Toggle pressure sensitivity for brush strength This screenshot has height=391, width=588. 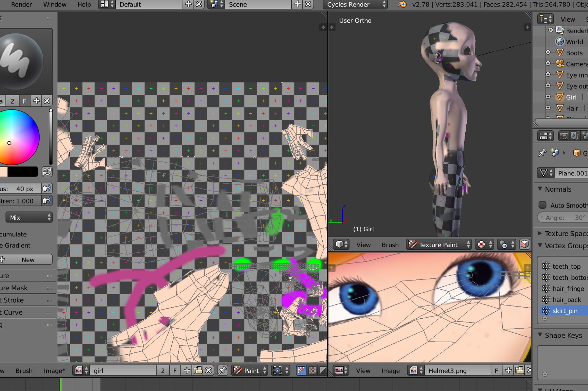click(x=47, y=200)
